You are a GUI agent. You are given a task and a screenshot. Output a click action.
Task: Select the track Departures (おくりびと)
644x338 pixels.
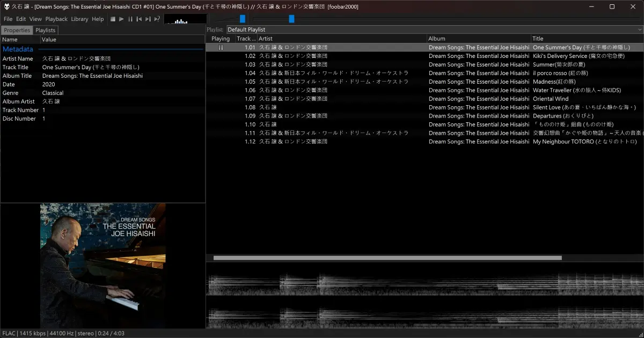point(425,116)
